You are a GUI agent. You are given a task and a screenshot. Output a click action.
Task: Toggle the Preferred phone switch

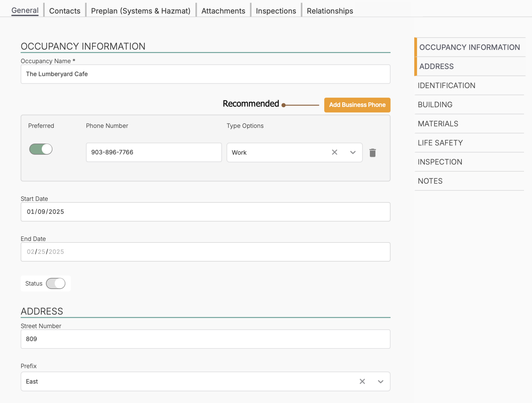pyautogui.click(x=41, y=149)
